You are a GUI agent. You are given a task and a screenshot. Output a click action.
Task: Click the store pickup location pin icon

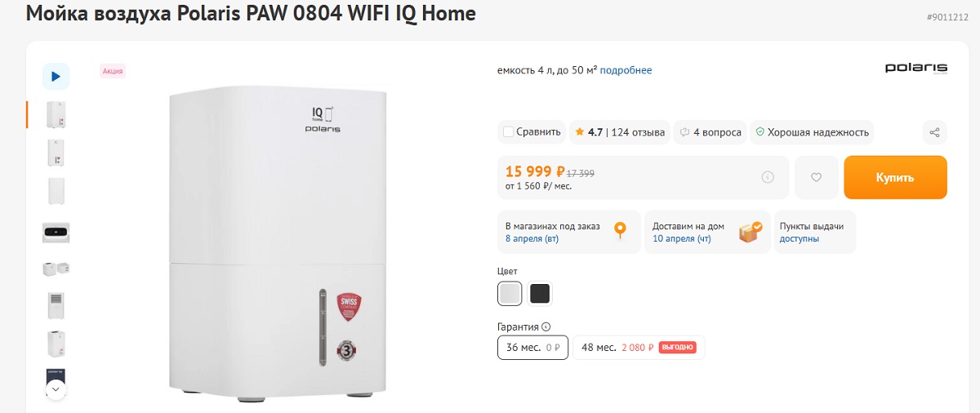[x=621, y=232]
